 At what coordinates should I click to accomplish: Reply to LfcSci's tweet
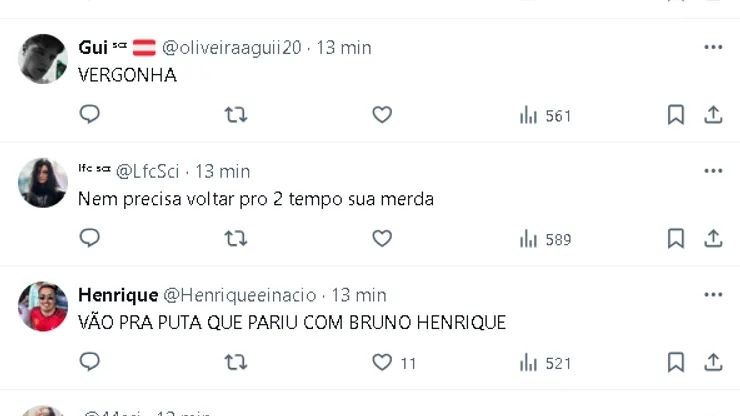[x=90, y=238]
